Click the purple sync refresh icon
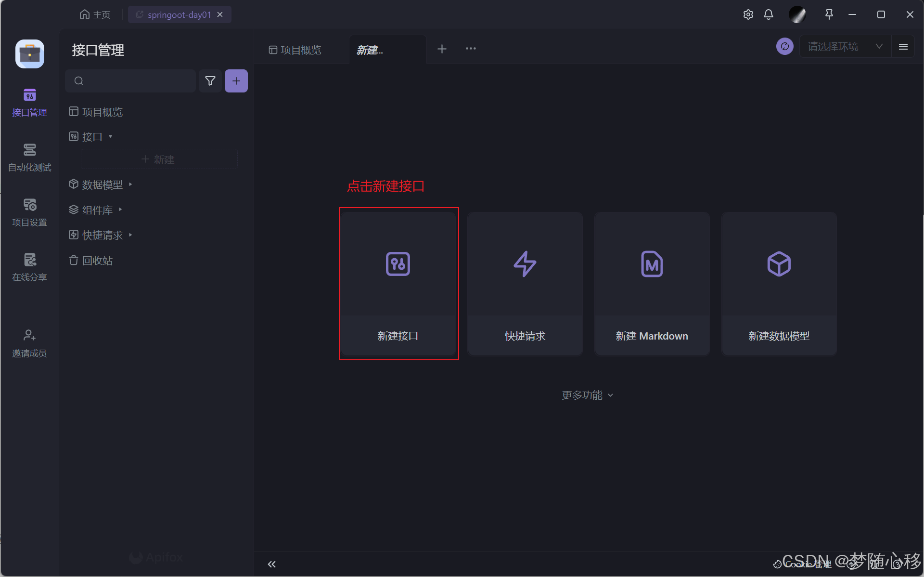924x577 pixels. coord(784,46)
